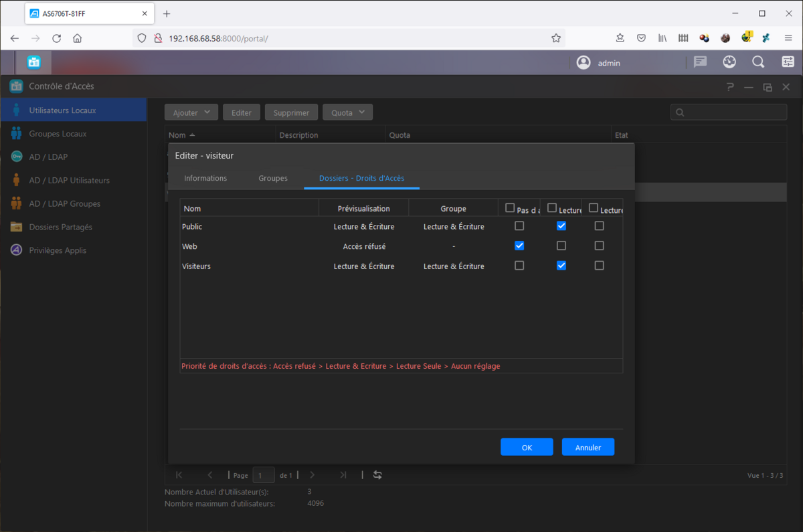Switch to the Groupes tab
The width and height of the screenshot is (803, 532).
pos(273,178)
